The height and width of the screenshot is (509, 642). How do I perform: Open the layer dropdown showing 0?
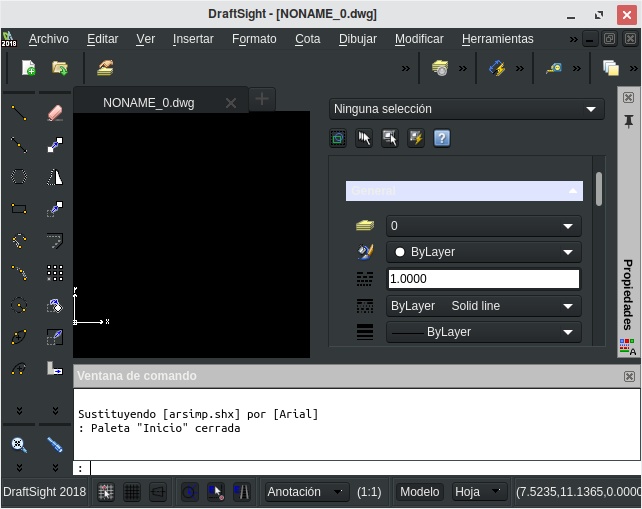click(x=484, y=226)
